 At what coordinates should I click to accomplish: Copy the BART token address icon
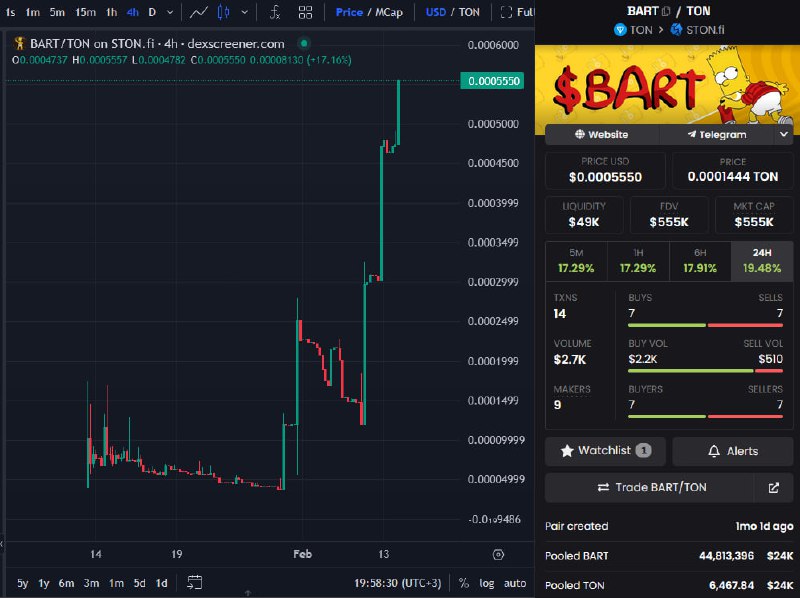[666, 11]
